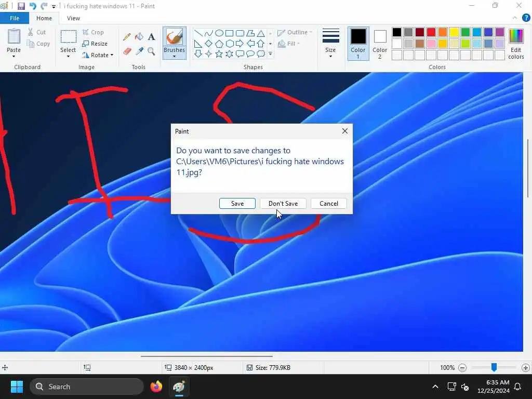Switch to the View tab
The height and width of the screenshot is (399, 532).
[x=73, y=18]
